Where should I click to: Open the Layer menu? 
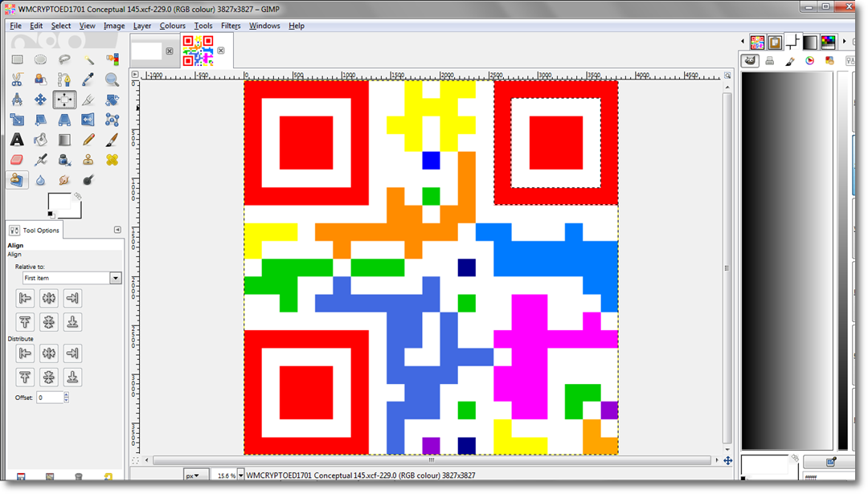pyautogui.click(x=141, y=26)
